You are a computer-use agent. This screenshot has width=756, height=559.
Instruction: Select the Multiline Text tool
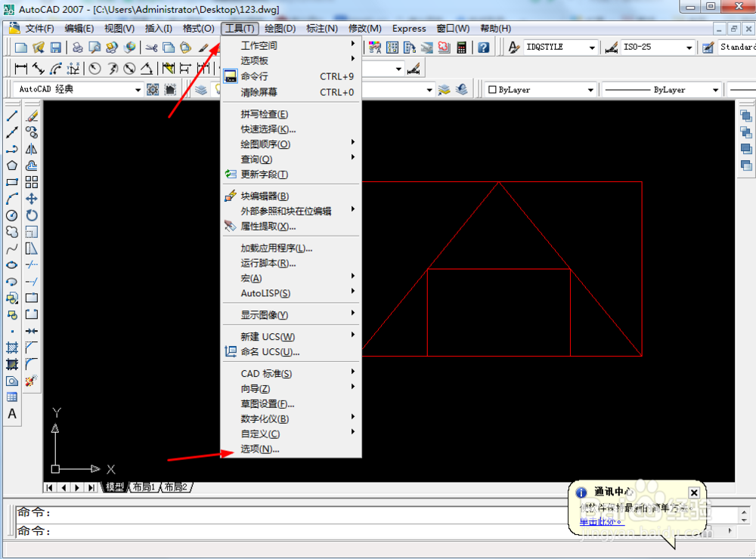point(12,414)
